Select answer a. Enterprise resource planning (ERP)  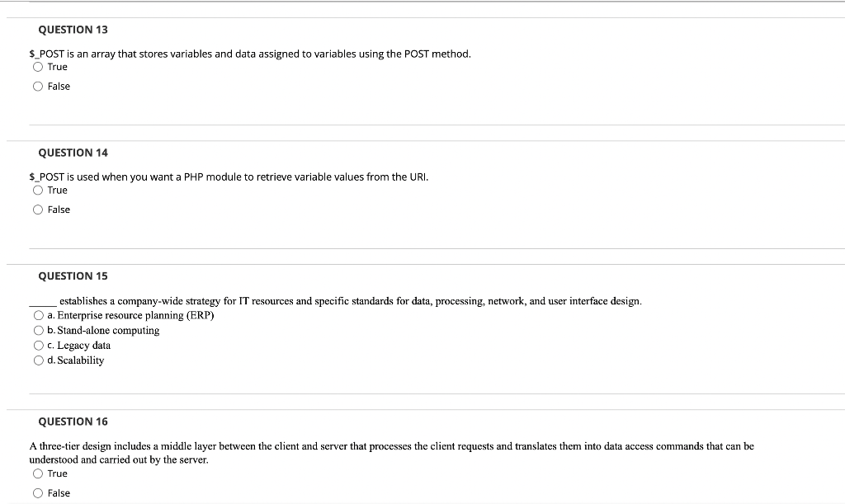pos(37,315)
